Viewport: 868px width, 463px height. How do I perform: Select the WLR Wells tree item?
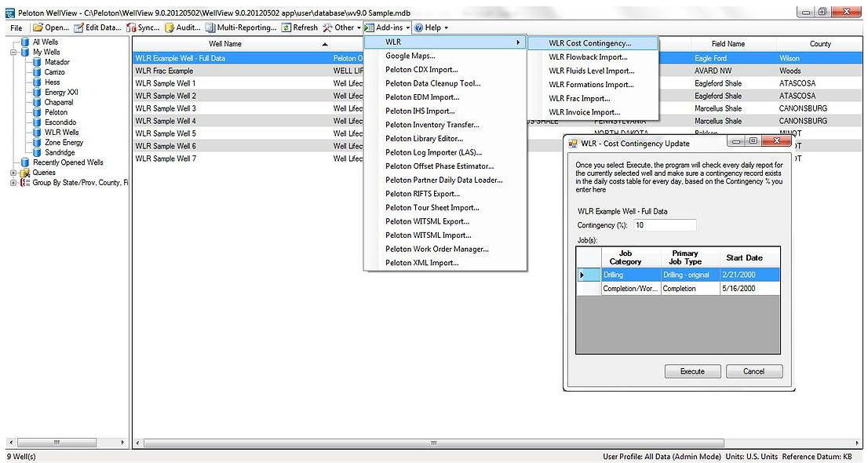[x=61, y=132]
